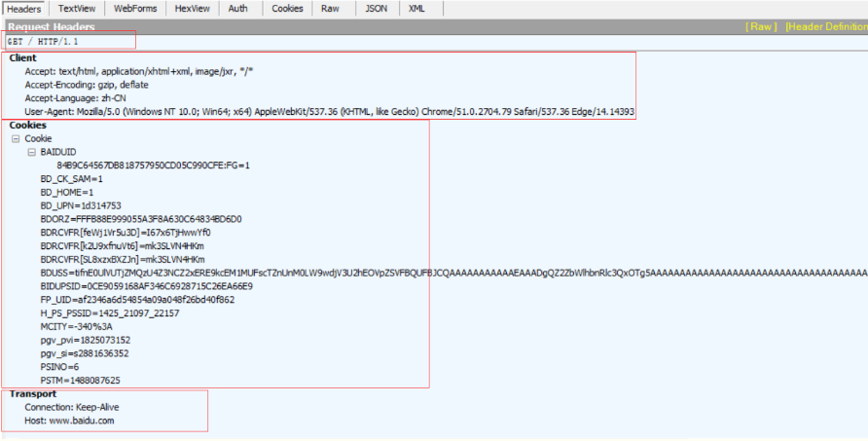Select the BDRCVFR[SL8xzxBXZJn] cookie row
Image resolution: width=868 pixels, height=441 pixels.
123,259
